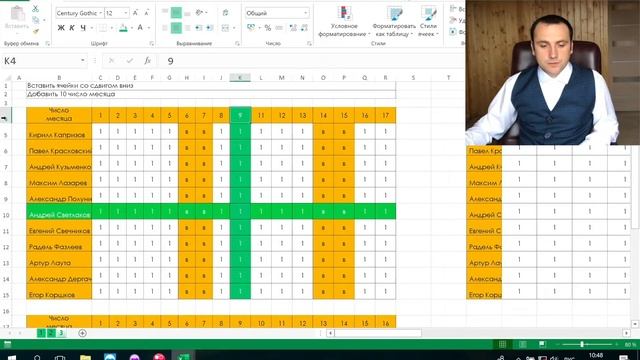640x360 pixels.
Task: Toggle middle vertical alignment button
Action: tap(176, 13)
